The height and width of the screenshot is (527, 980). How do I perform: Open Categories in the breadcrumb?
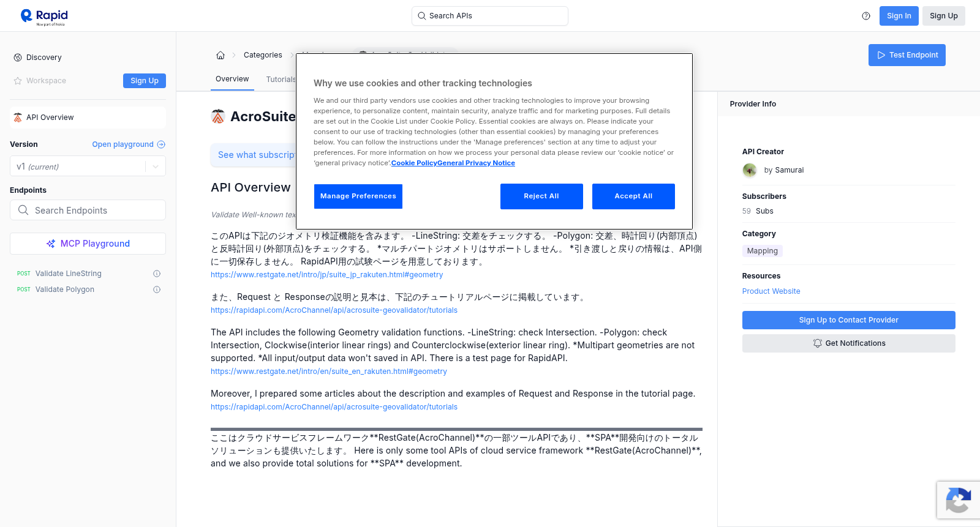[263, 55]
